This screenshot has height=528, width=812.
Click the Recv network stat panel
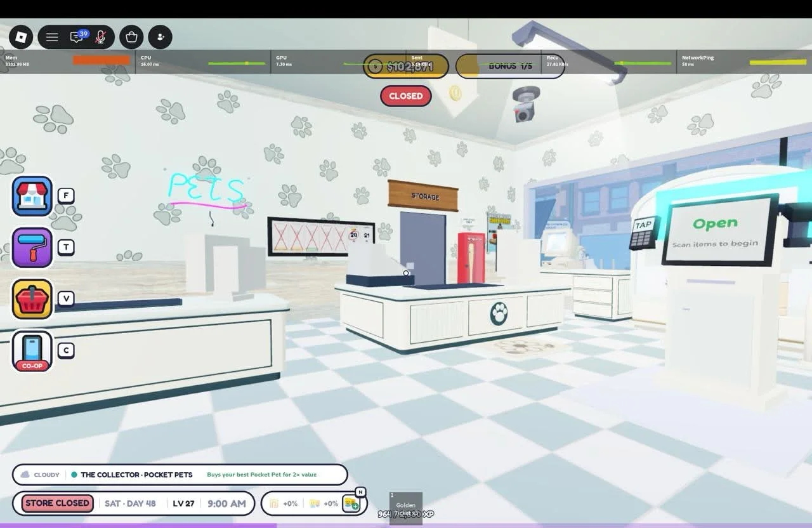click(609, 61)
